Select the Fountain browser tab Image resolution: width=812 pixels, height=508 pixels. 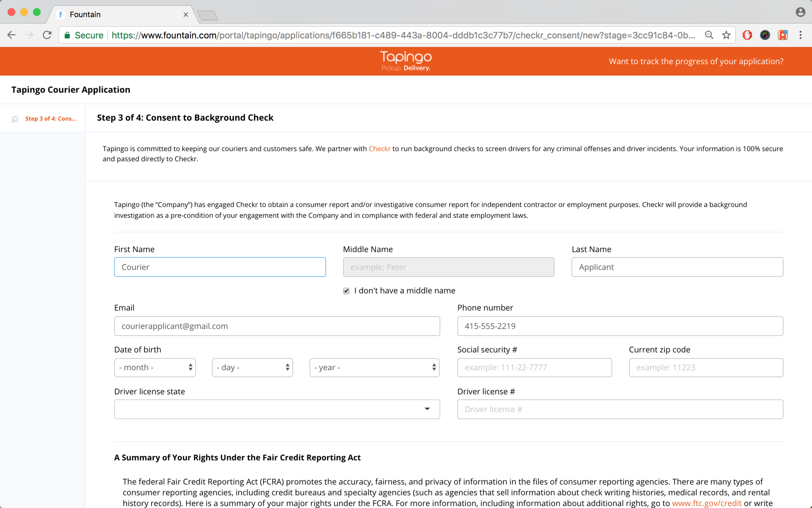122,14
